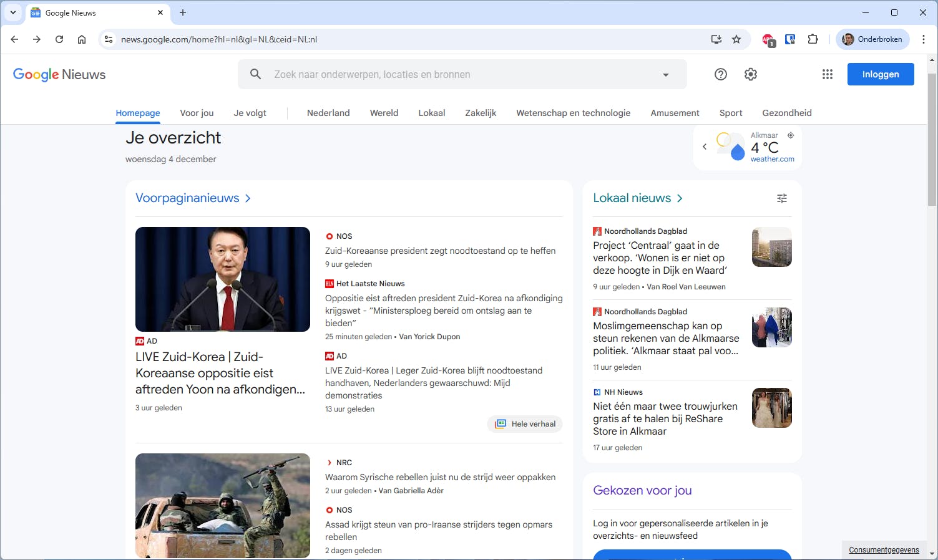This screenshot has width=938, height=560.
Task: Go back using the browser back arrow
Action: point(14,39)
